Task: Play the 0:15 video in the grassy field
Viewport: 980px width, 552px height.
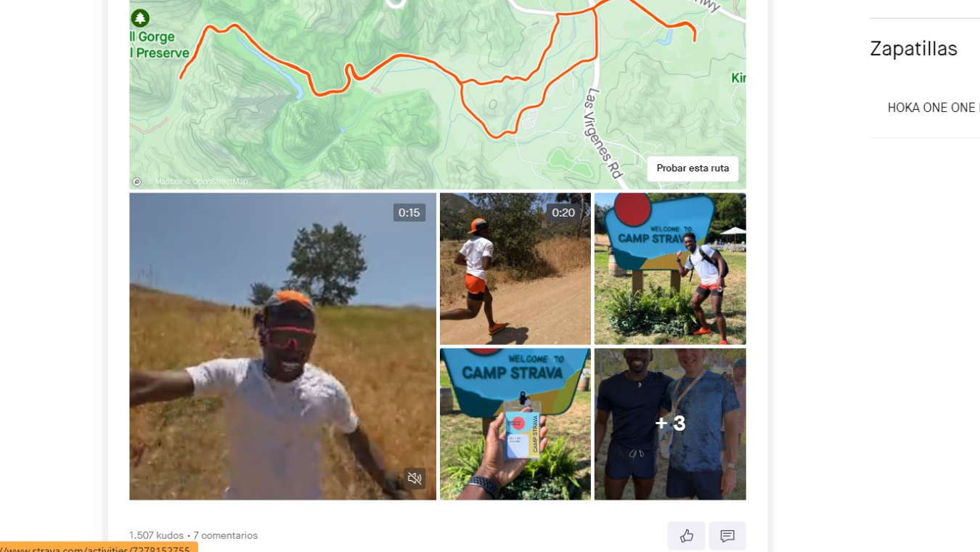Action: [x=282, y=346]
